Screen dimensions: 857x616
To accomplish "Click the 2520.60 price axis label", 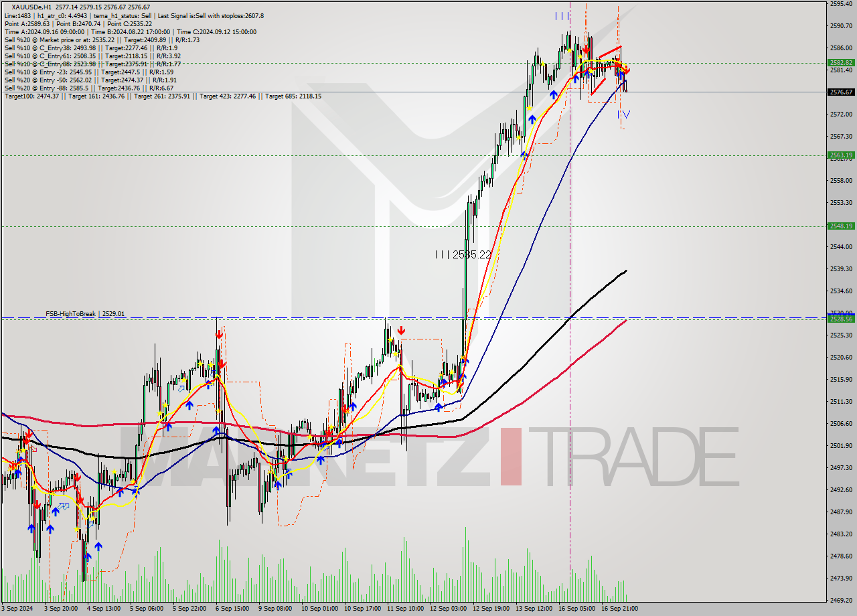I will [x=841, y=358].
